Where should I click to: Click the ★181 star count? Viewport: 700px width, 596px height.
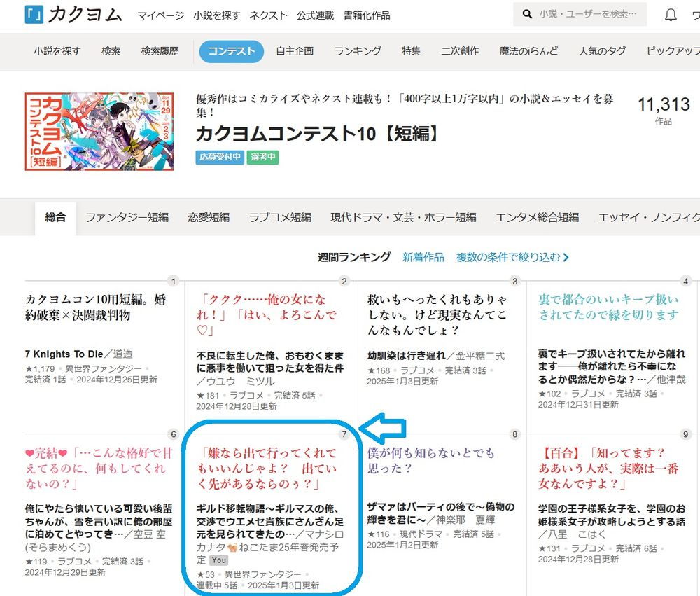pos(208,396)
